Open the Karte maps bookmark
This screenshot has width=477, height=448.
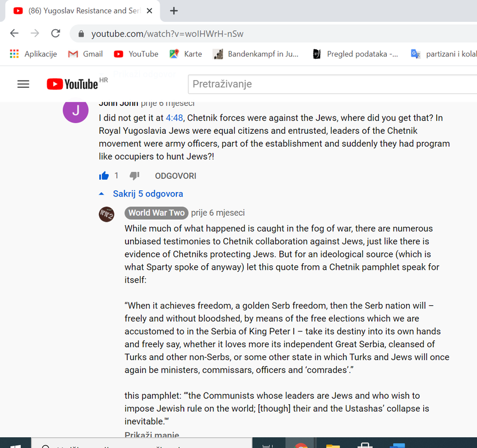186,54
